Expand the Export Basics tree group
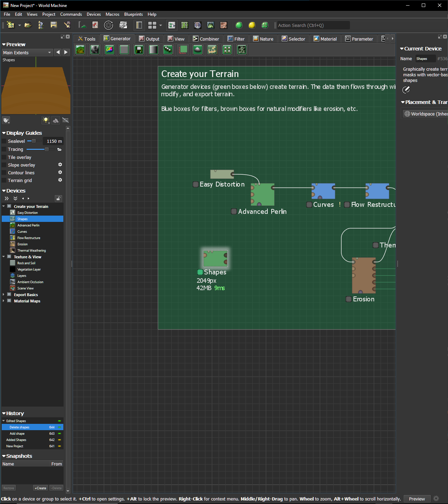Screen dimensions: 448x504 click(3, 295)
